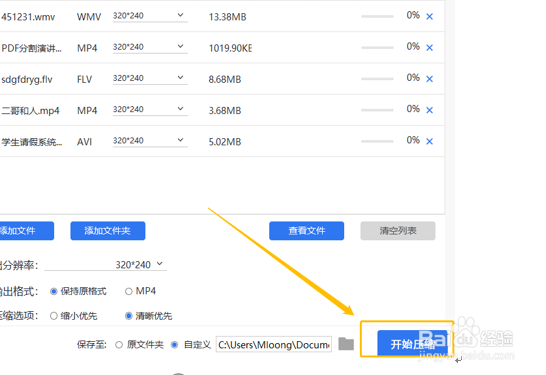Image resolution: width=546 pixels, height=375 pixels.
Task: Click the WMV format cell
Action: click(89, 17)
